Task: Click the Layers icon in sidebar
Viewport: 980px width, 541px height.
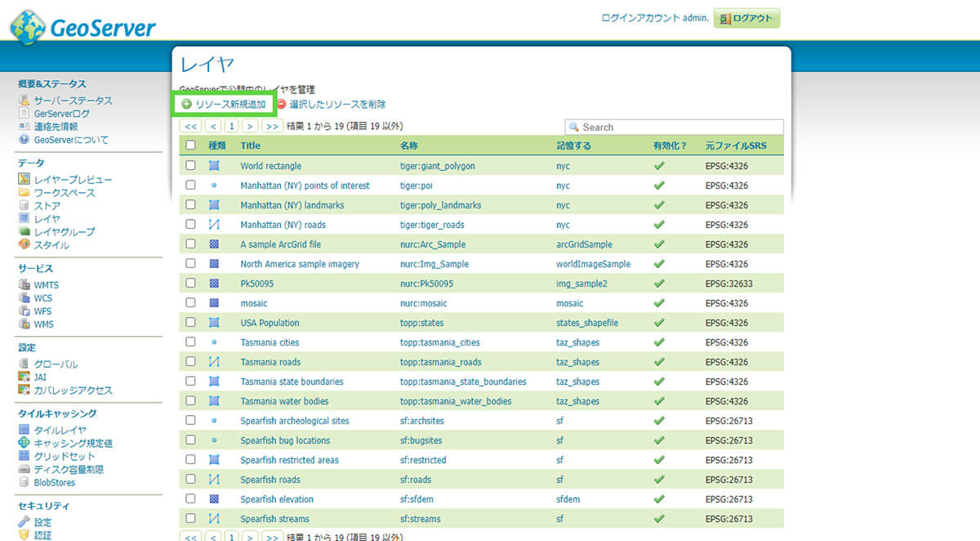Action: point(24,219)
